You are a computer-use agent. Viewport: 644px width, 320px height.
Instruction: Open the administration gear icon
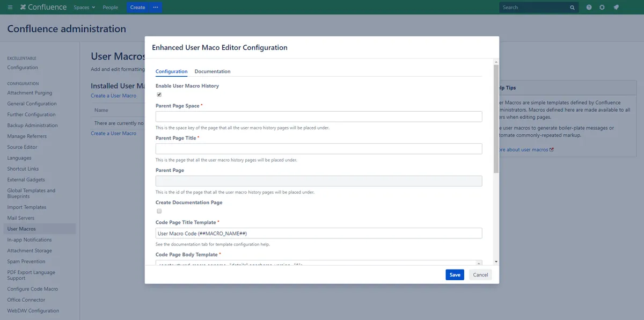coord(602,8)
